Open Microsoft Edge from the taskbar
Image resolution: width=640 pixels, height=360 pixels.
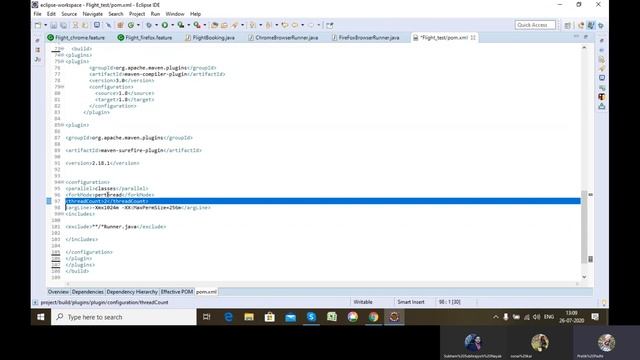tap(228, 317)
